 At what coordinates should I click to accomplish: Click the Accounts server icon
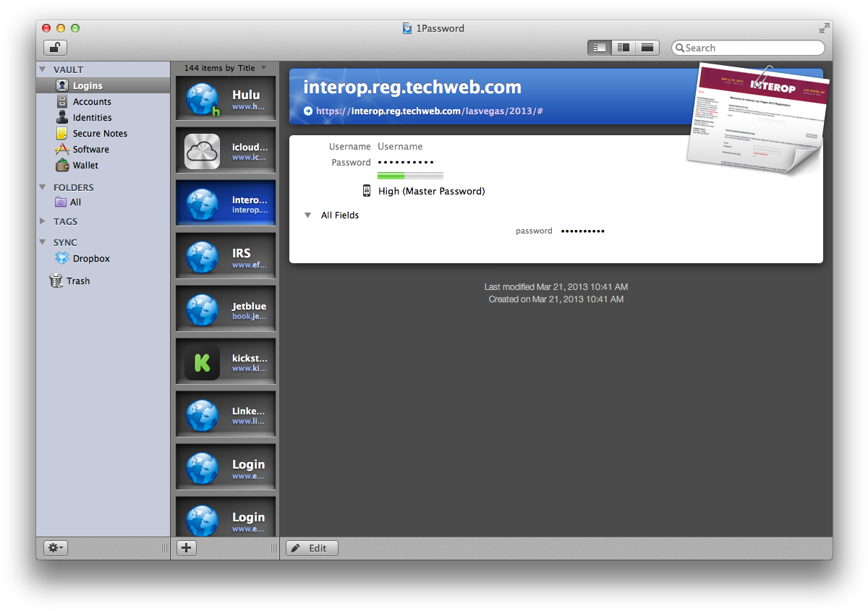click(62, 101)
